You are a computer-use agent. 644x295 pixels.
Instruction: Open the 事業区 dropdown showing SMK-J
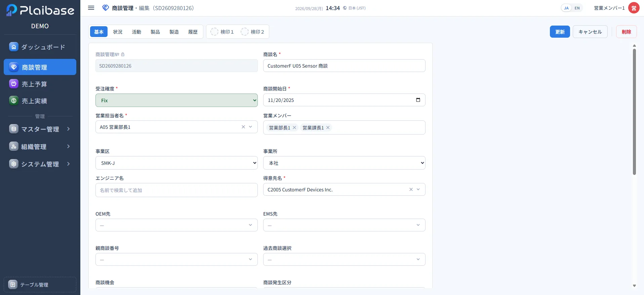pos(176,163)
